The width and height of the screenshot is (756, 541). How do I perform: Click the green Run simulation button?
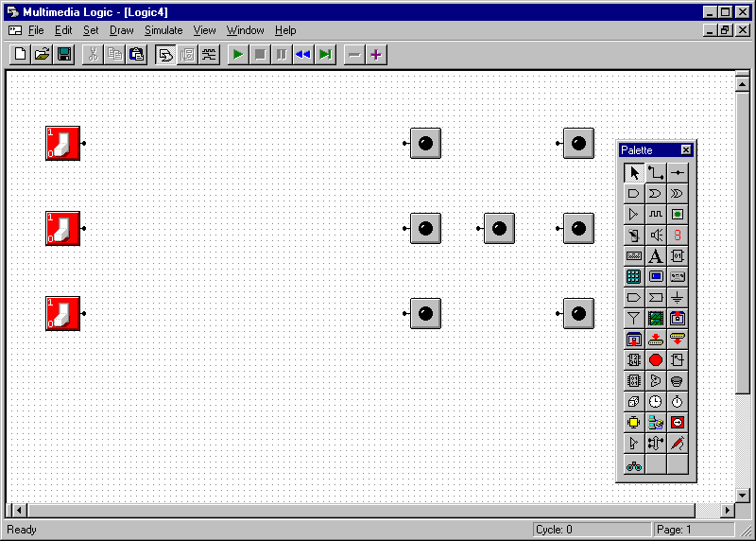[238, 55]
